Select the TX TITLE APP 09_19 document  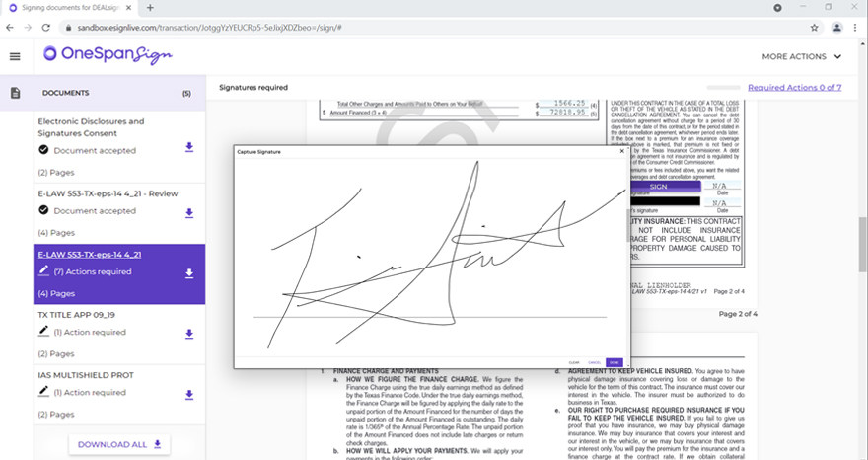click(76, 315)
